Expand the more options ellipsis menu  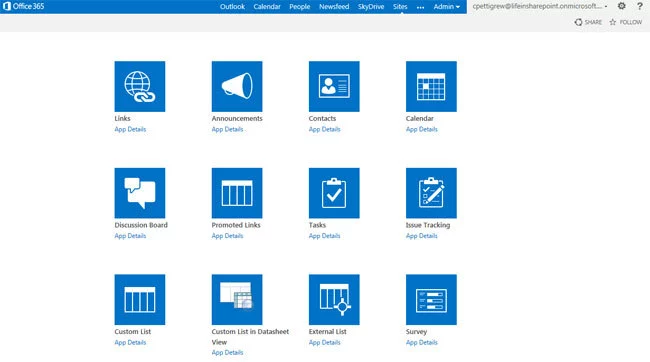tap(420, 7)
